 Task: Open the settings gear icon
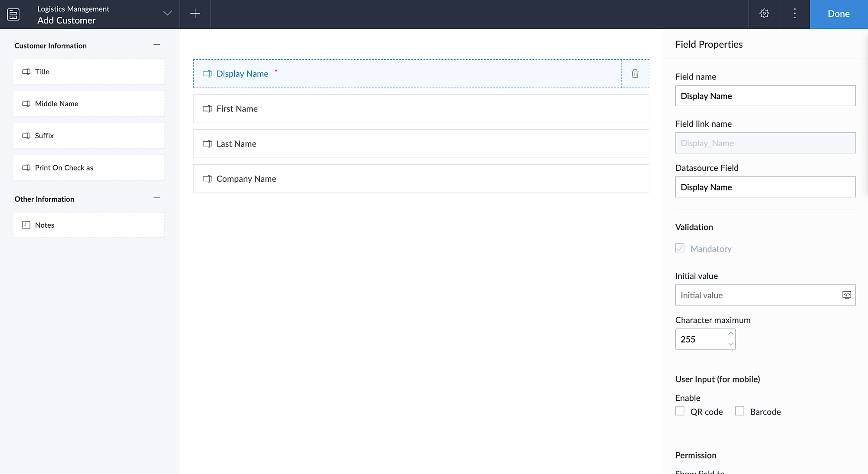764,14
